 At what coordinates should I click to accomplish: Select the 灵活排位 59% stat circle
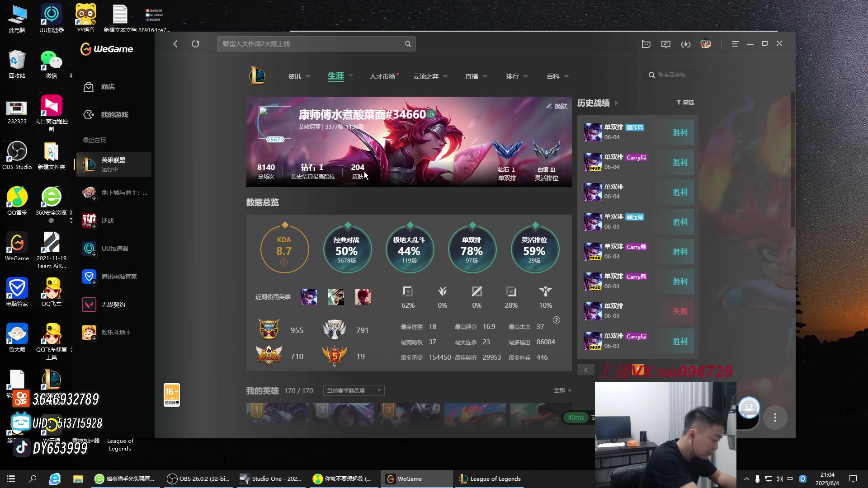point(534,249)
